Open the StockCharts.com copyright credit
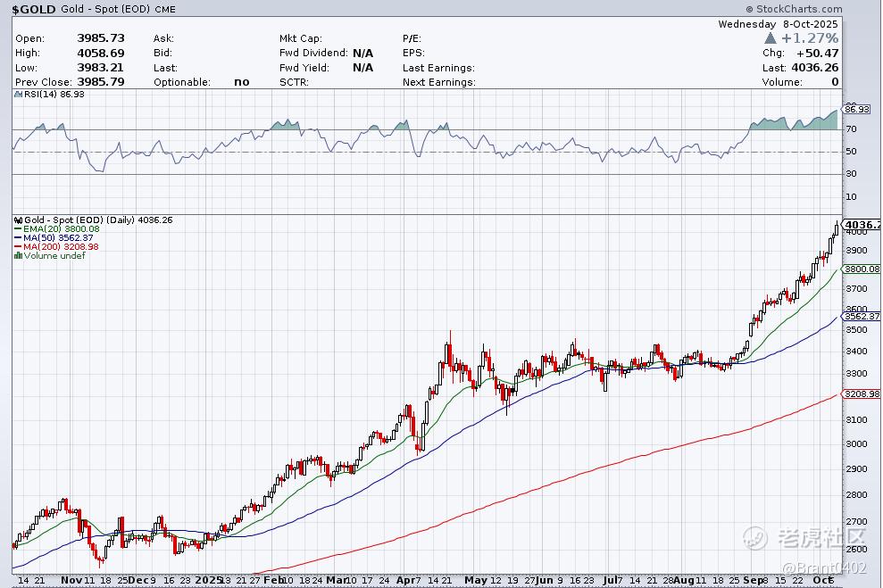The height and width of the screenshot is (588, 883). [x=794, y=8]
